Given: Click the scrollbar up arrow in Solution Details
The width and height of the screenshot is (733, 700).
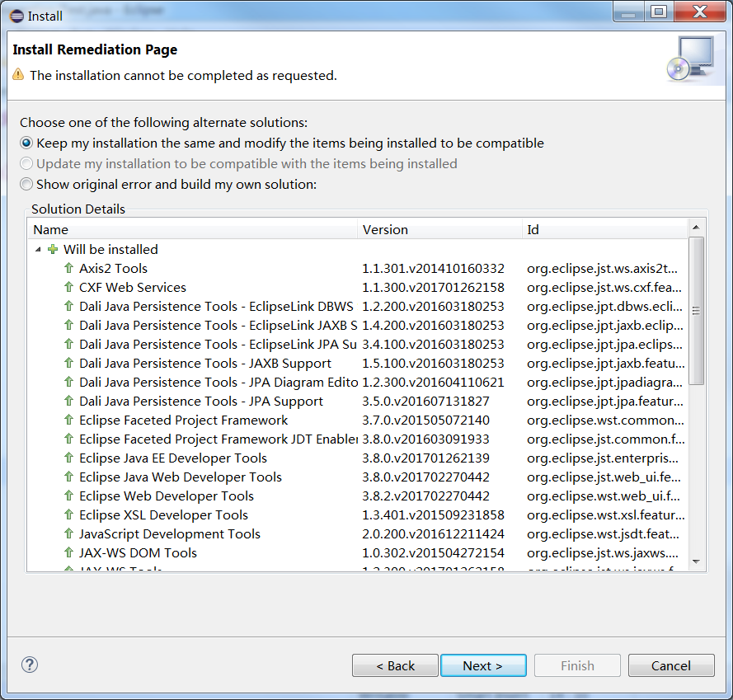Looking at the screenshot, I should coord(696,228).
